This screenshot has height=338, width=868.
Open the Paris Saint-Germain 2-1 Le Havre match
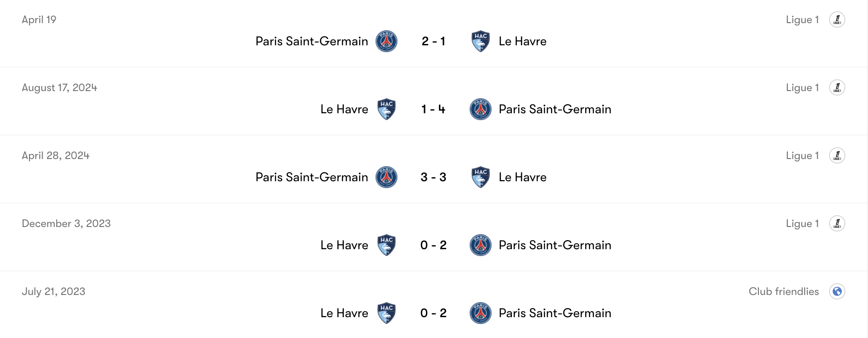point(433,41)
